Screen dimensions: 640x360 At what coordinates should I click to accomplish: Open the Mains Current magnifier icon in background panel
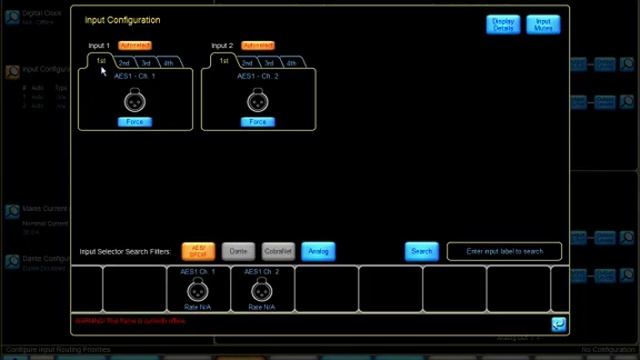click(x=12, y=211)
